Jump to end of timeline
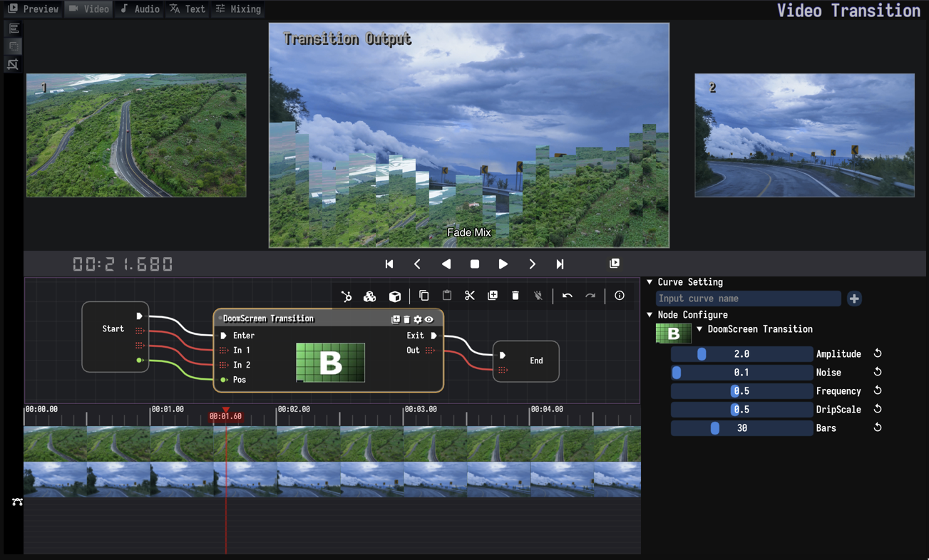929x560 pixels. [560, 264]
